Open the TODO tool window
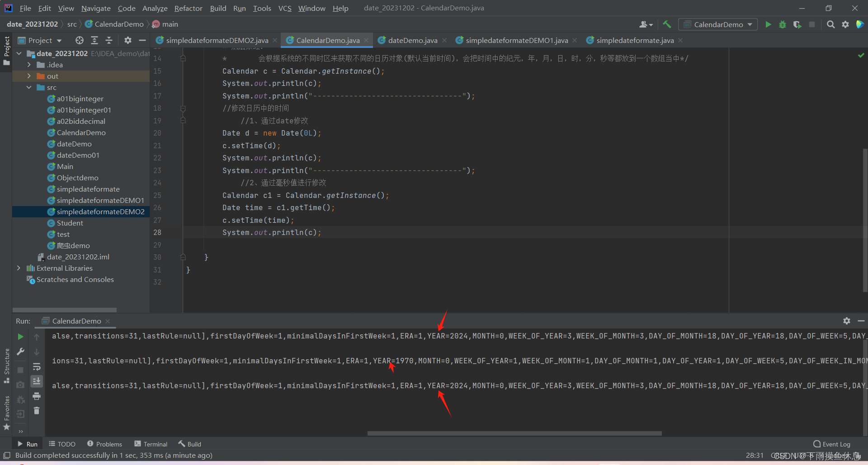 [x=62, y=444]
